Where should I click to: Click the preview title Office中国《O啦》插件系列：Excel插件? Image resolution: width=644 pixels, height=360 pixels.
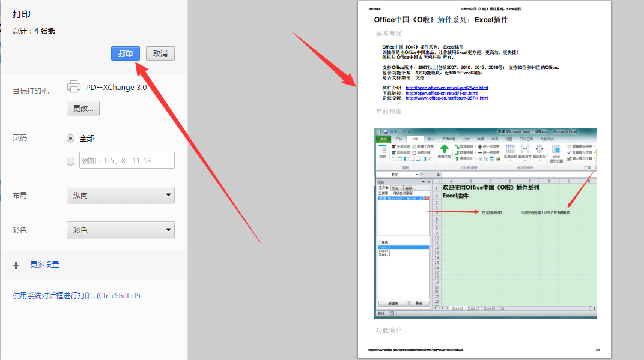pyautogui.click(x=441, y=20)
